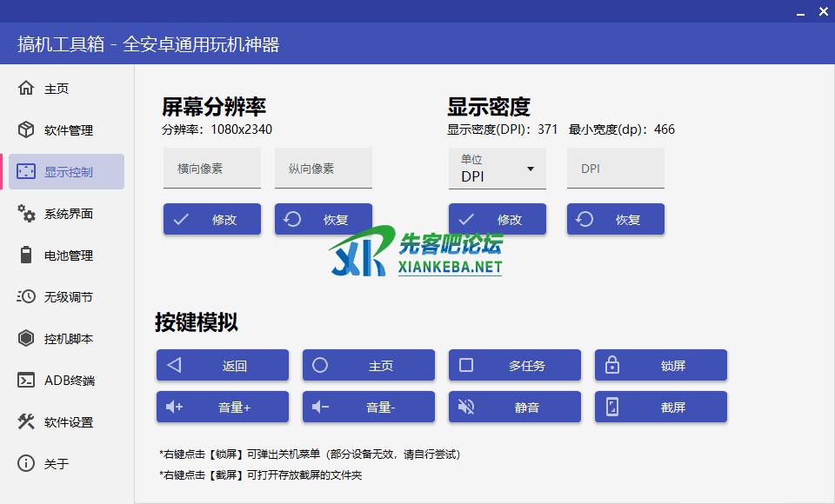Image resolution: width=835 pixels, height=504 pixels.
Task: Tap the 锁屏 lock screen button
Action: pos(661,366)
